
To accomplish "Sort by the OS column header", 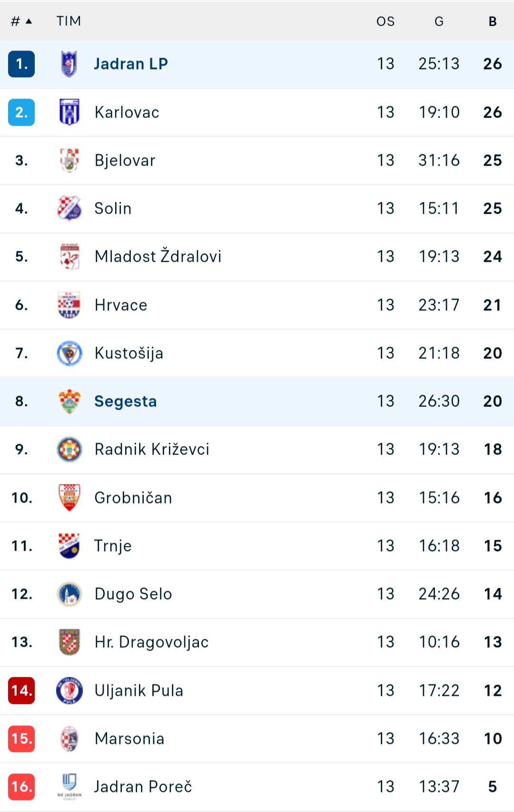I will coord(385,21).
